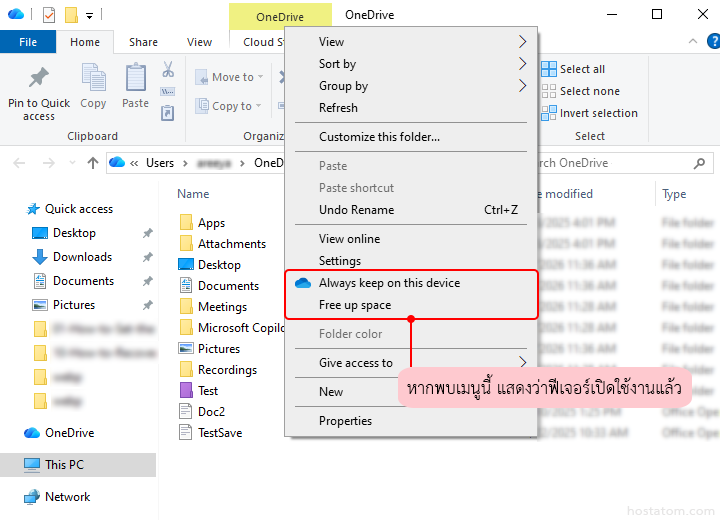This screenshot has width=720, height=520.
Task: Click the Invert selection icon
Action: click(548, 113)
